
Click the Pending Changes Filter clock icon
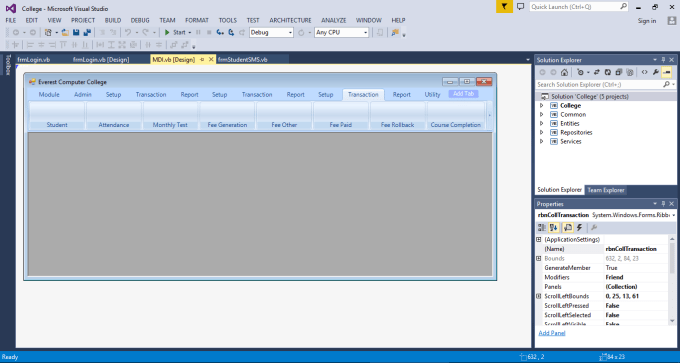pyautogui.click(x=580, y=72)
